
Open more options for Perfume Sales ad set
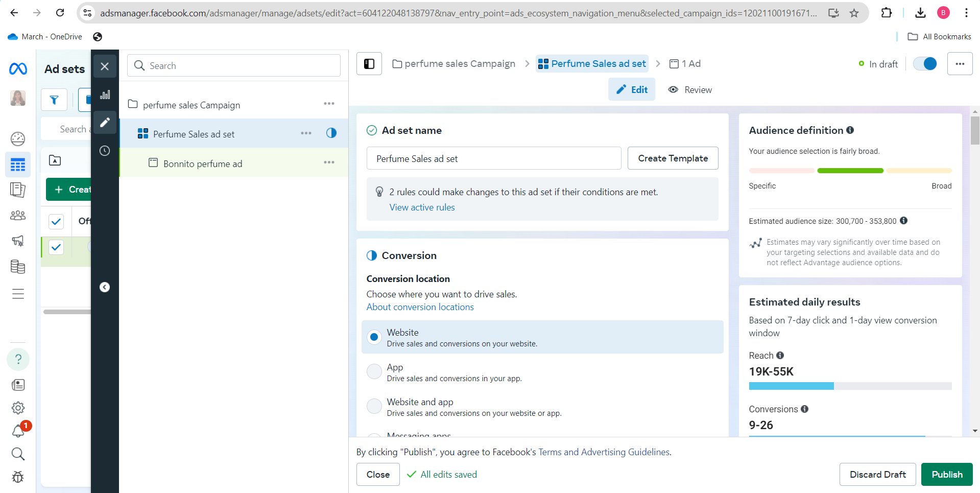pyautogui.click(x=306, y=133)
